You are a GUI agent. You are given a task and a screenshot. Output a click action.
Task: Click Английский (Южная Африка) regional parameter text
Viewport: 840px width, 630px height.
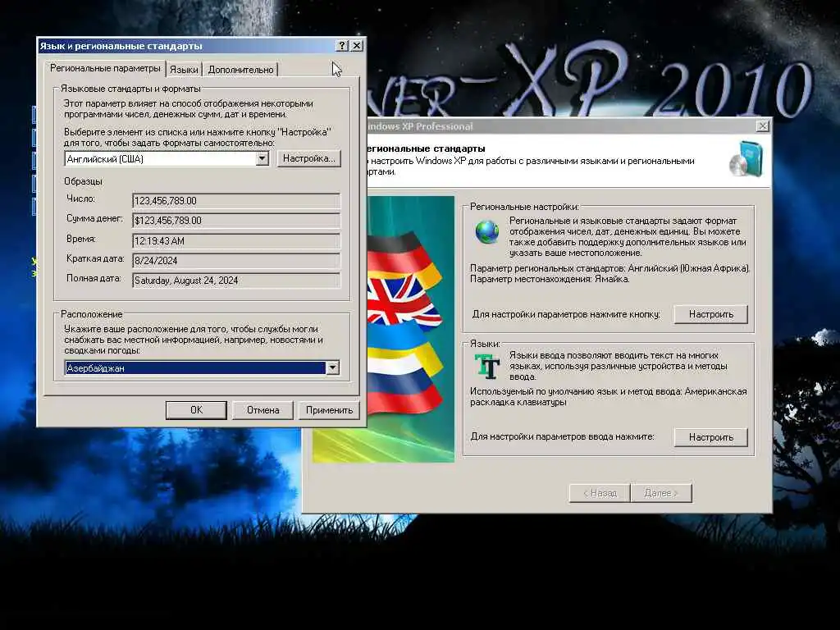(x=688, y=268)
